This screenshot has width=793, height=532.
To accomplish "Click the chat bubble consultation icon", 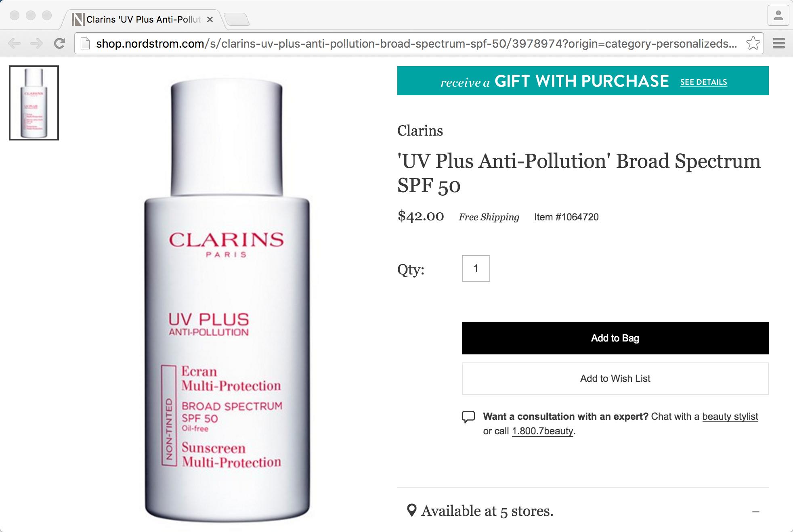I will (x=468, y=417).
